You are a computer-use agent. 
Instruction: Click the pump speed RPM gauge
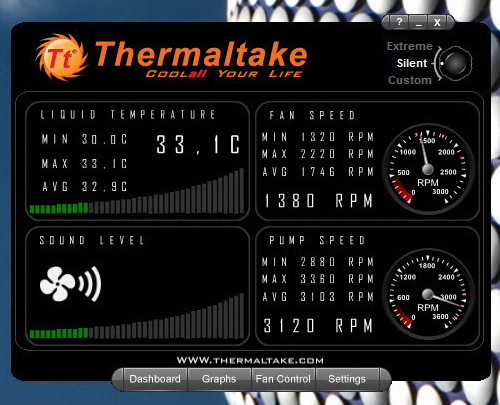point(428,294)
